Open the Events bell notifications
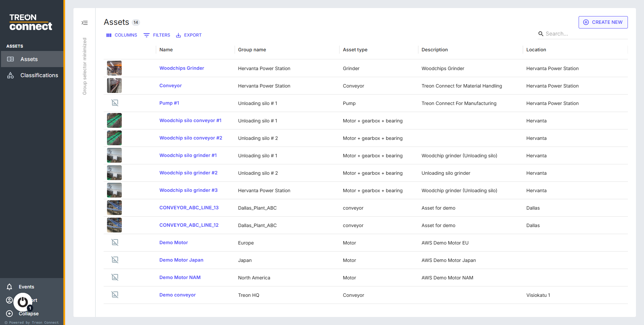644x325 pixels. pos(10,287)
